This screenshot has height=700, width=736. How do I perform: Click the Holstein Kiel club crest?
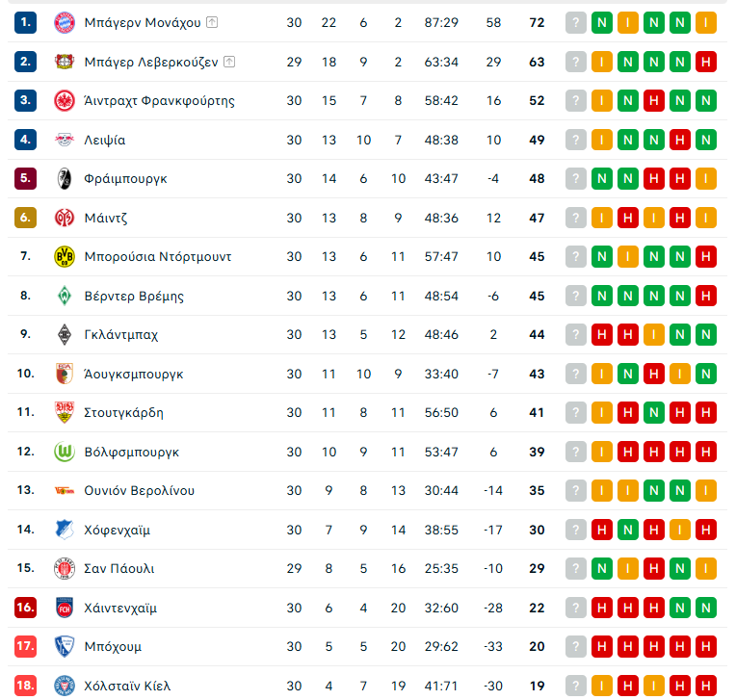coord(65,686)
